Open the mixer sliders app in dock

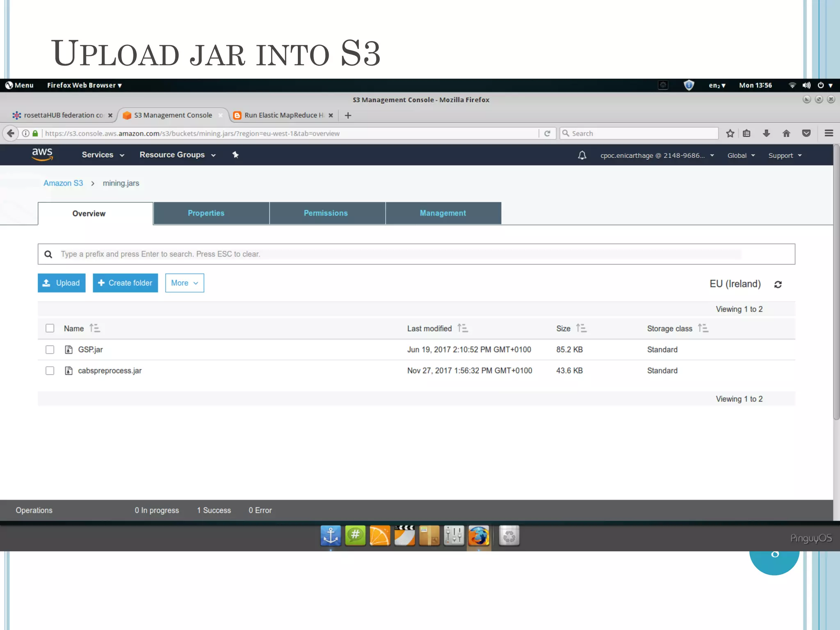tap(454, 536)
